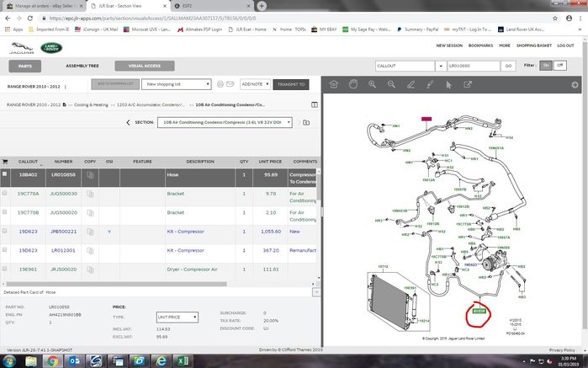
Task: Click the part number search input field
Action: pos(474,66)
